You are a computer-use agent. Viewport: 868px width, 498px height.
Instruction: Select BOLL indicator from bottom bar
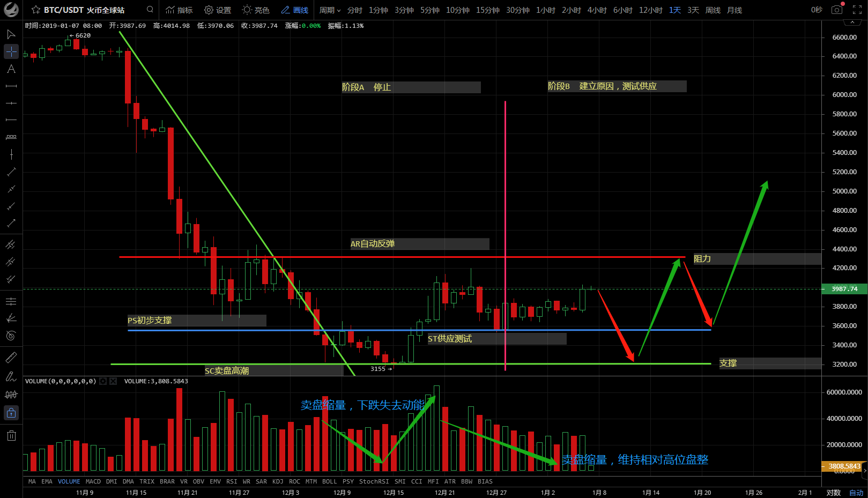[x=330, y=481]
